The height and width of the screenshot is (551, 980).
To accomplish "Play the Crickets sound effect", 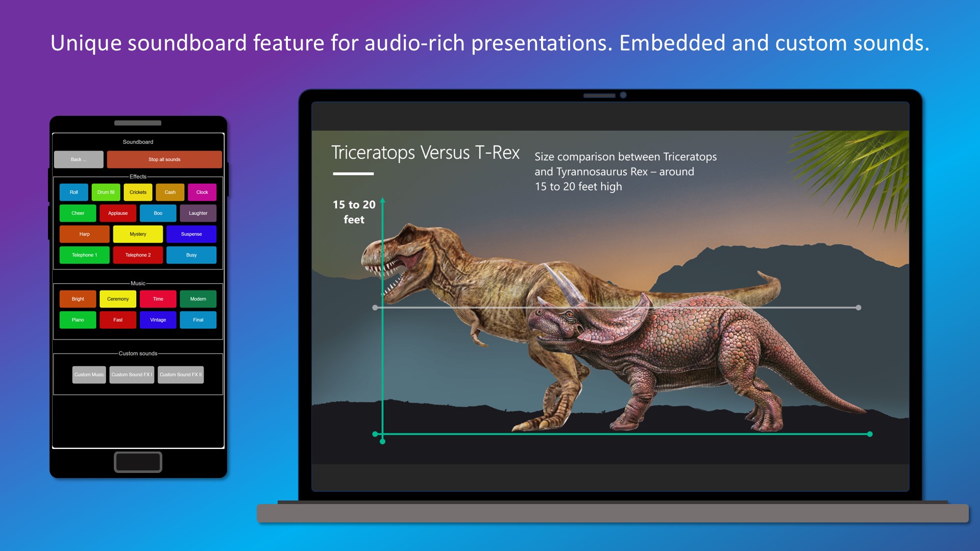I will coord(137,192).
